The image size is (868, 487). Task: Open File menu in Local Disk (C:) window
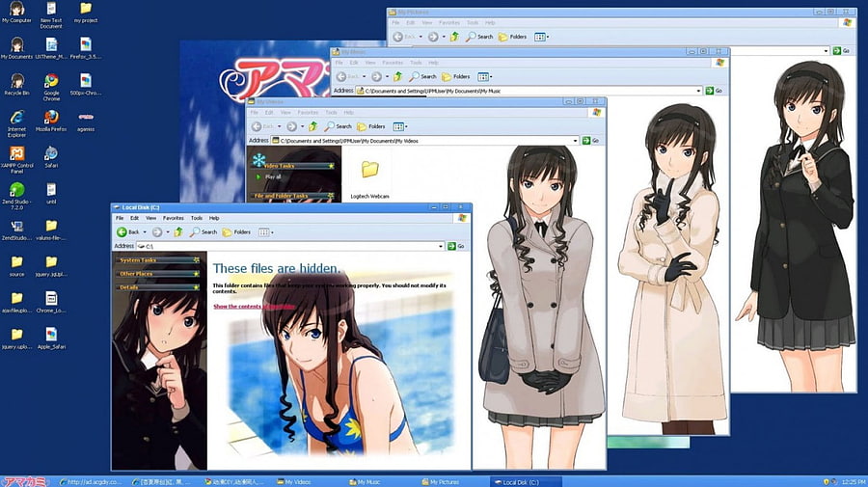click(120, 218)
